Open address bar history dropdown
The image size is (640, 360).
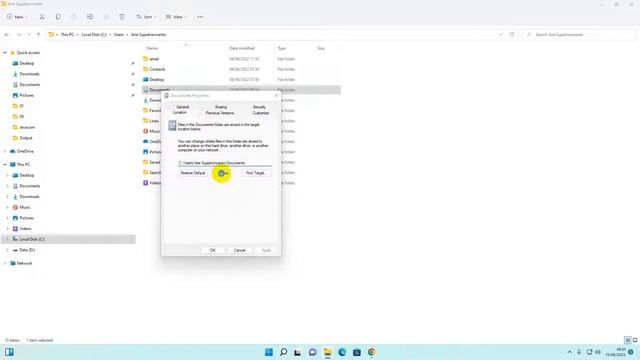(x=501, y=35)
